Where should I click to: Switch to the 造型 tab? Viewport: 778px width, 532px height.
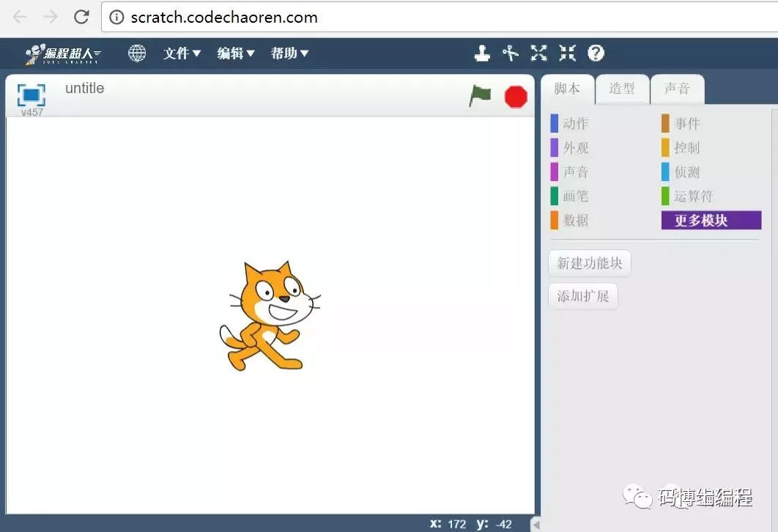622,89
